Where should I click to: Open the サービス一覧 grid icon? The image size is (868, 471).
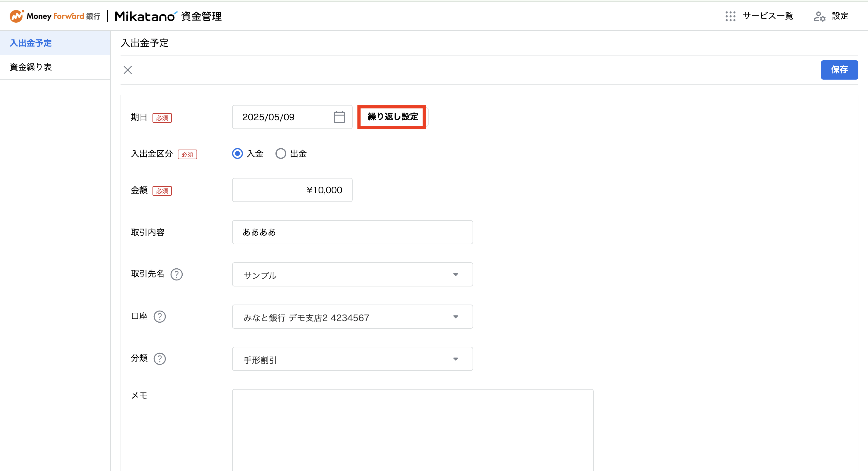(x=730, y=16)
